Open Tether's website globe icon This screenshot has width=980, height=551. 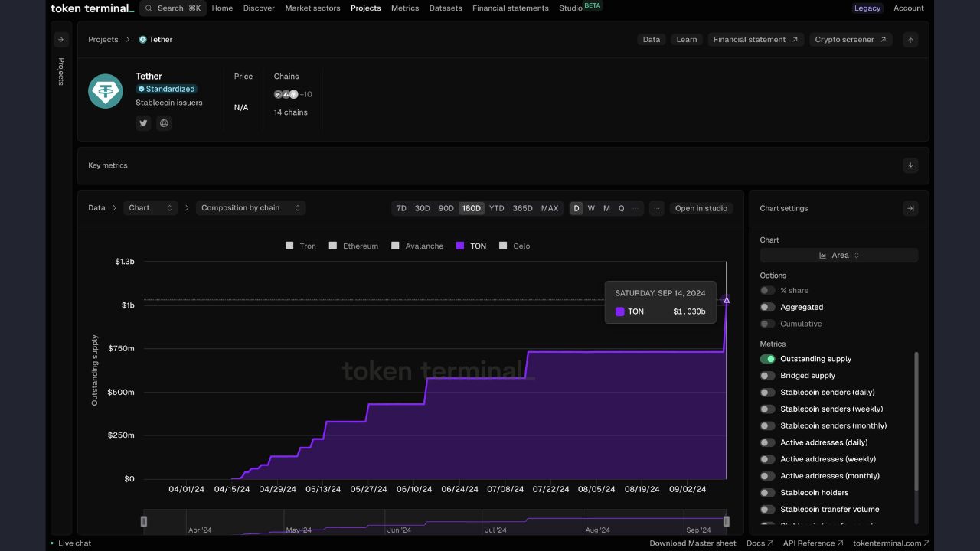tap(164, 123)
